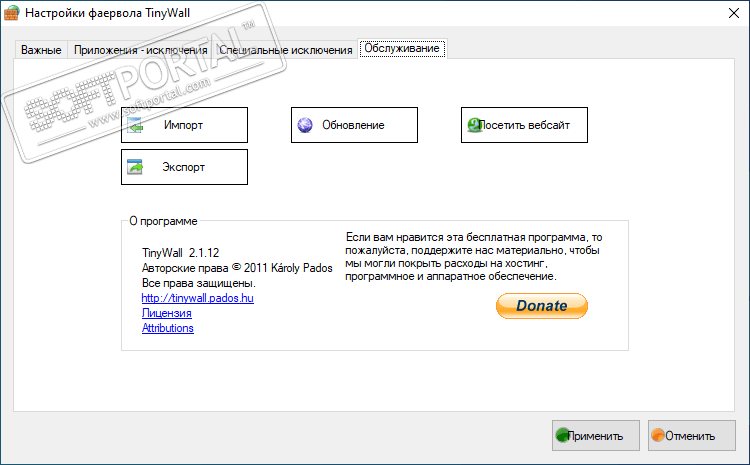This screenshot has height=465, width=750.
Task: Open the Лицензия link
Action: coord(166,313)
